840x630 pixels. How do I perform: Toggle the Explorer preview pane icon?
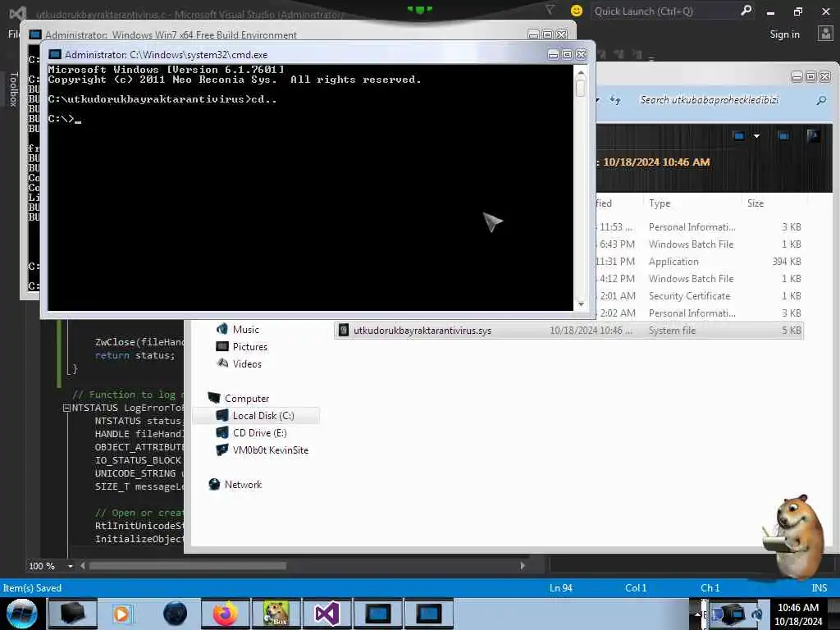[x=783, y=136]
